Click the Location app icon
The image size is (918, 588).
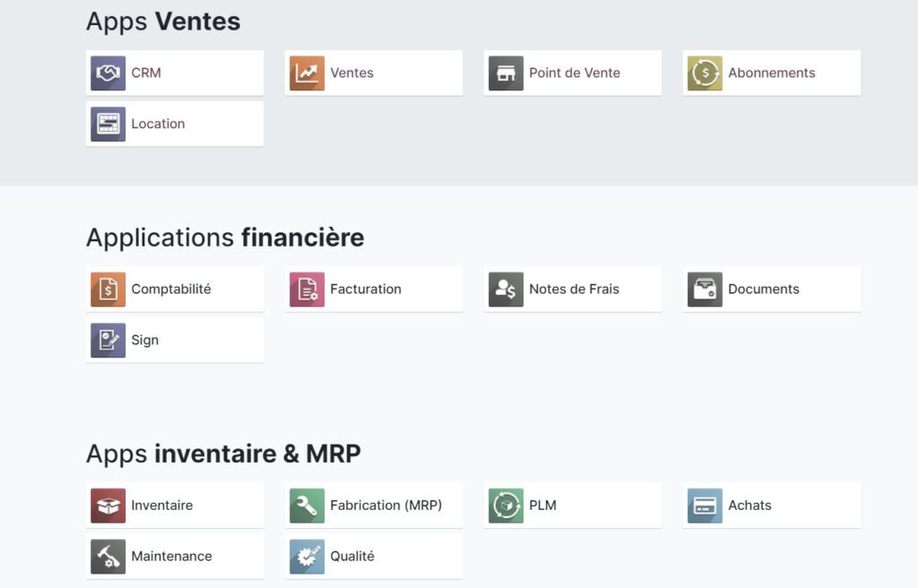[107, 124]
